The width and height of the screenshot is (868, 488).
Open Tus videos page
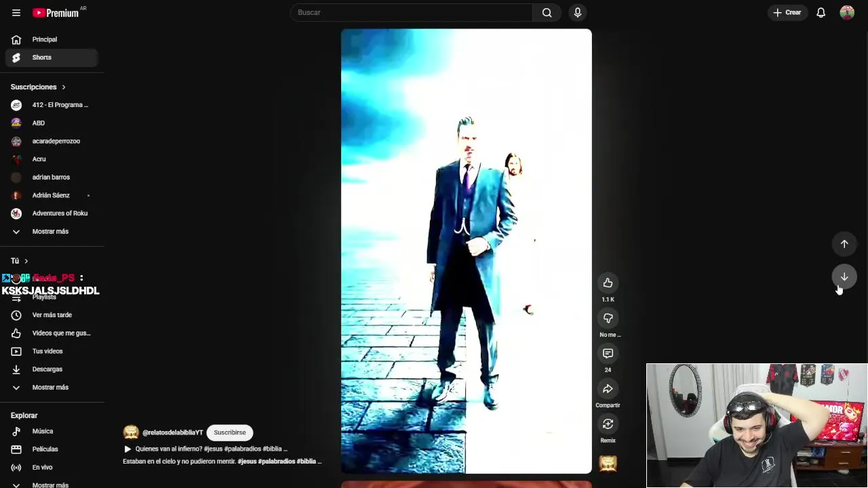[52, 351]
